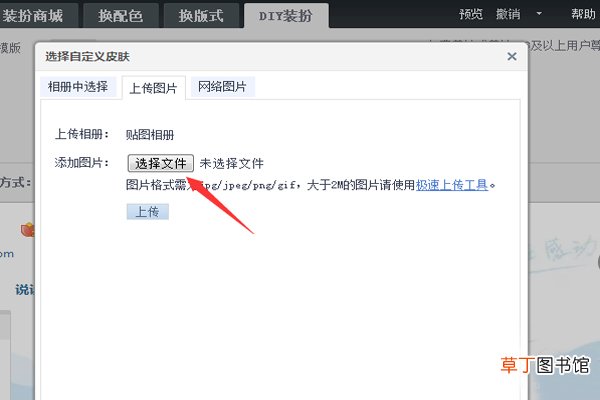Image resolution: width=600 pixels, height=400 pixels.
Task: Click the 贴图相册 album name
Action: coord(150,135)
